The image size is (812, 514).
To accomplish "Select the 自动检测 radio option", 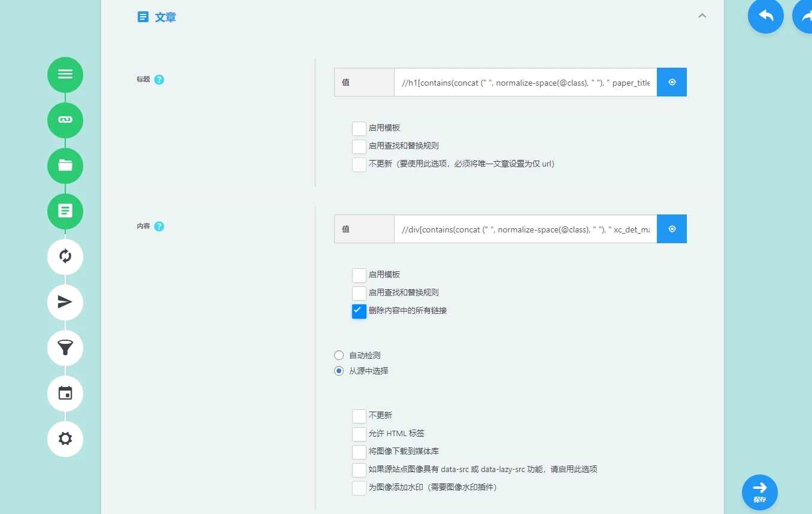I will click(x=339, y=355).
